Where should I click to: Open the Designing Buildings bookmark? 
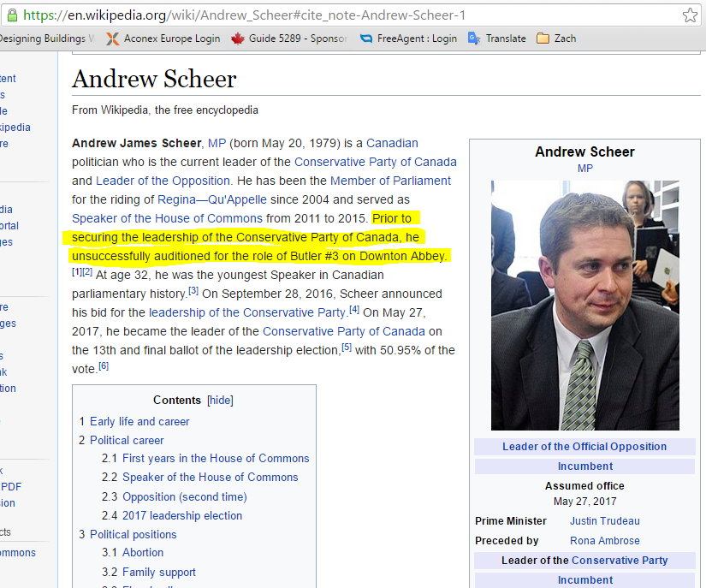tap(47, 39)
